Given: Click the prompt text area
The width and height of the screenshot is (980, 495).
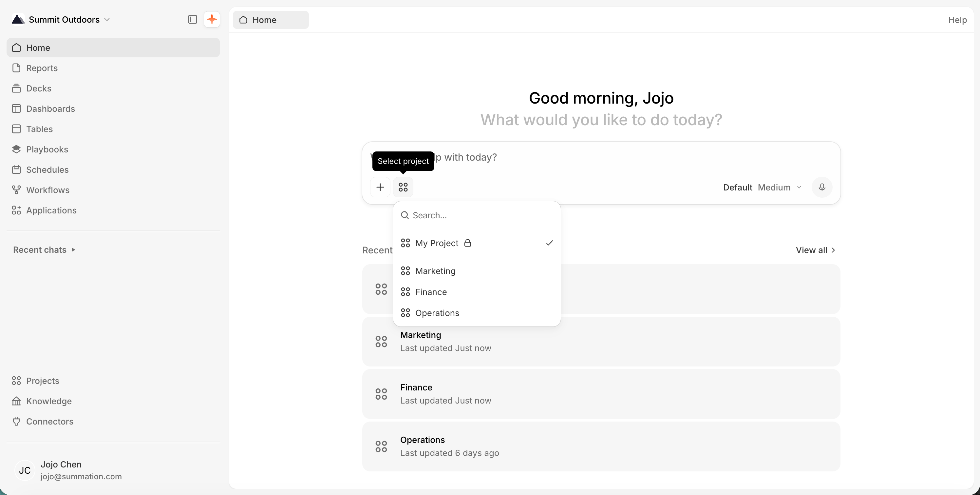Looking at the screenshot, I should coord(601,157).
